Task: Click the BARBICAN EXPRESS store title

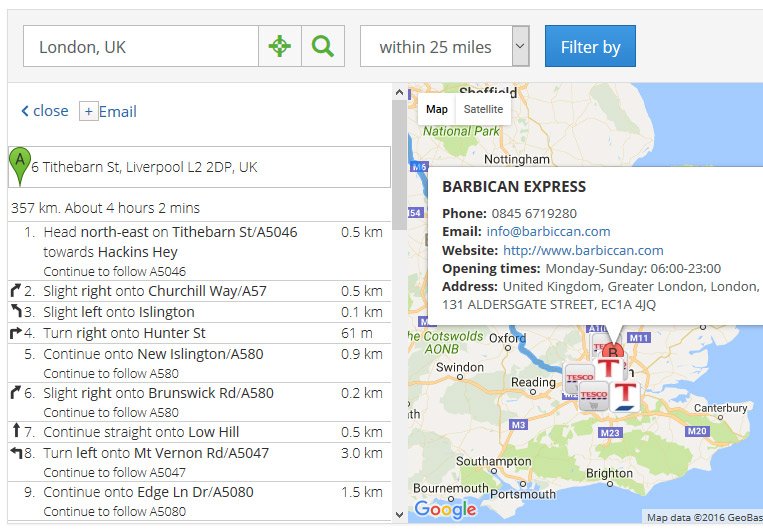Action: (514, 187)
